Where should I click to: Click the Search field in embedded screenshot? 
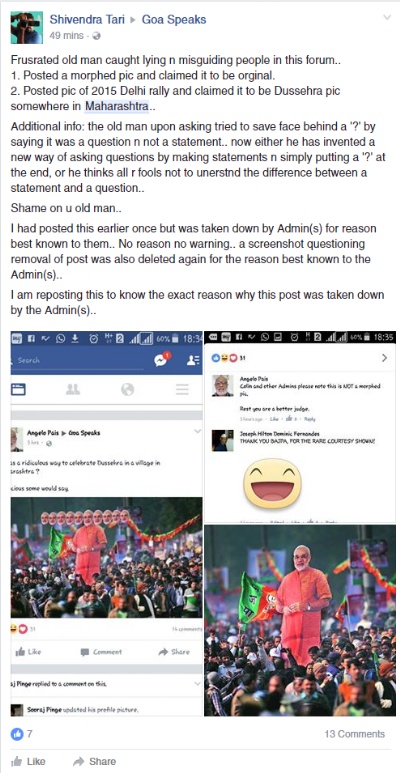(x=77, y=360)
